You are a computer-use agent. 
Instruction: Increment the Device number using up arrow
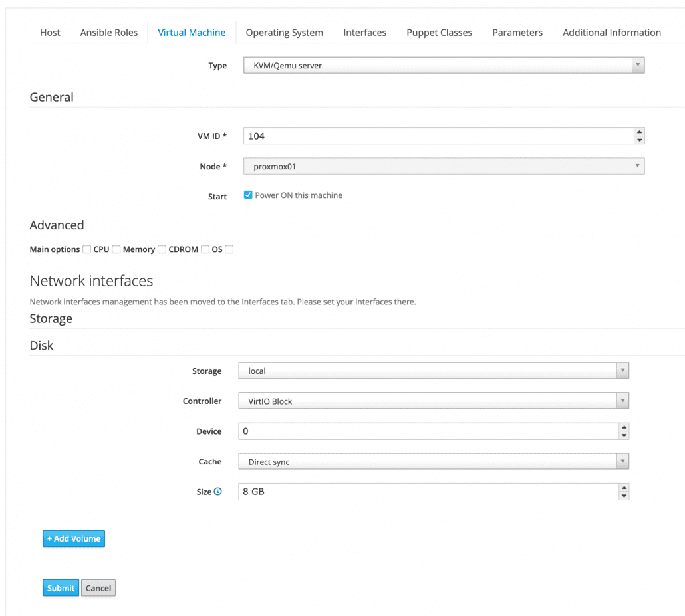pyautogui.click(x=623, y=427)
